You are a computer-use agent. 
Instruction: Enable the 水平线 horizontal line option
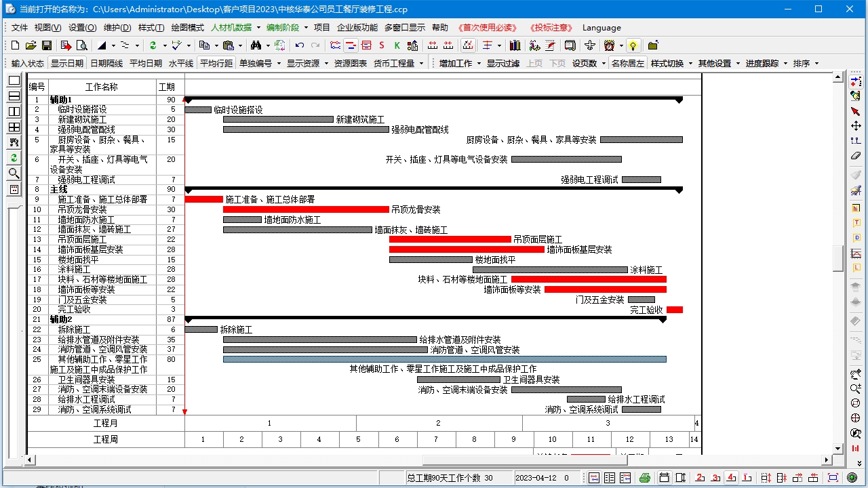(x=179, y=62)
